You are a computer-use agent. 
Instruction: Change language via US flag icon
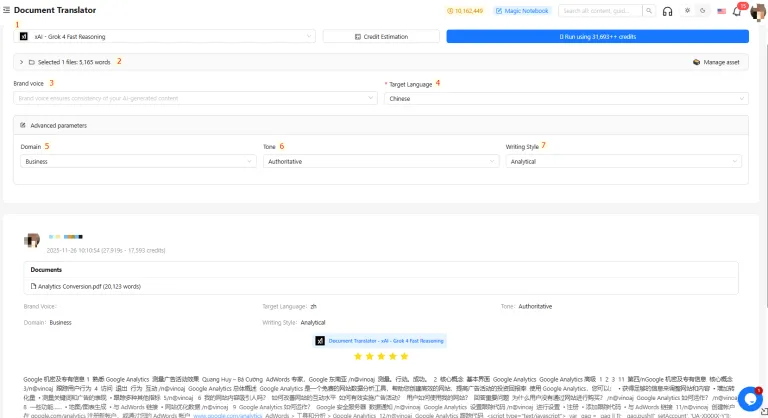[721, 11]
